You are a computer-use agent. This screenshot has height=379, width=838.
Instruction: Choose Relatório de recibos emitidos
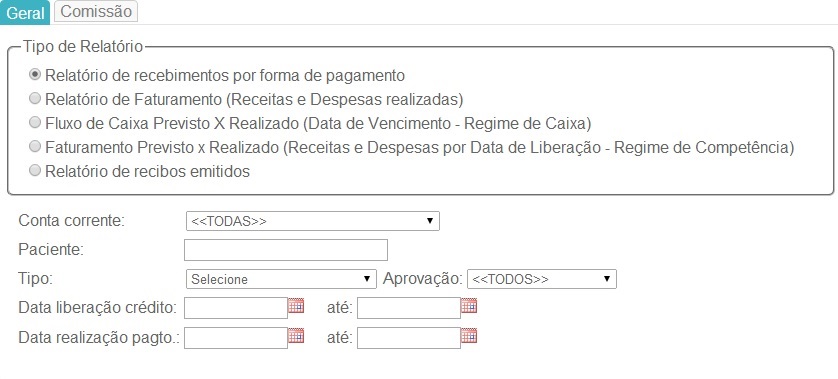click(x=35, y=171)
